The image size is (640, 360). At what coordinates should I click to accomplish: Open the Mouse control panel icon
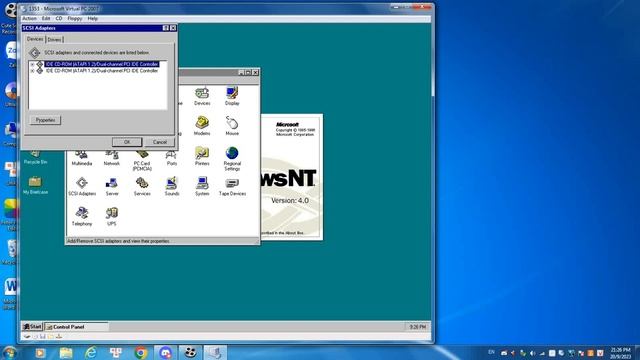[232, 126]
